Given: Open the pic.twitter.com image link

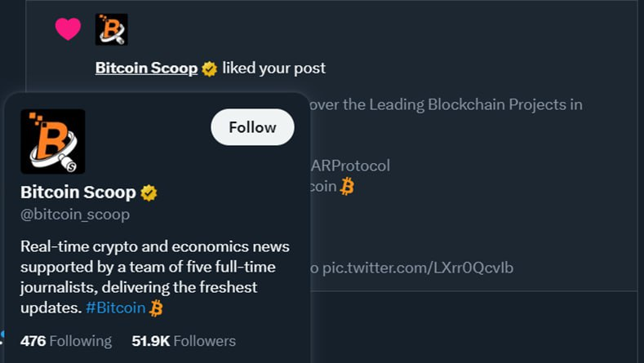Looking at the screenshot, I should [418, 268].
